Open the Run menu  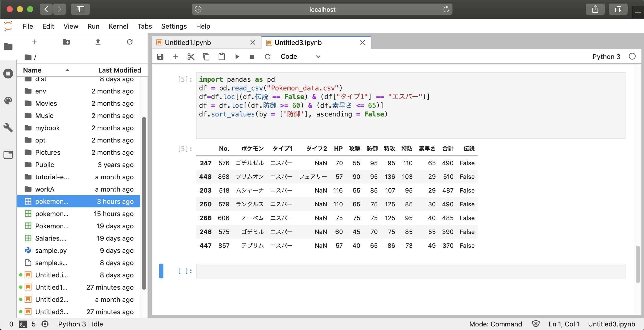(93, 26)
